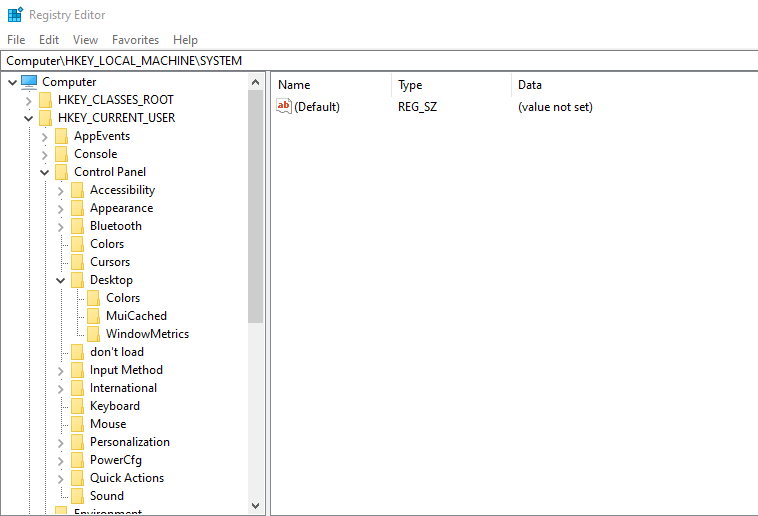Open the View menu
The image size is (758, 516).
85,40
